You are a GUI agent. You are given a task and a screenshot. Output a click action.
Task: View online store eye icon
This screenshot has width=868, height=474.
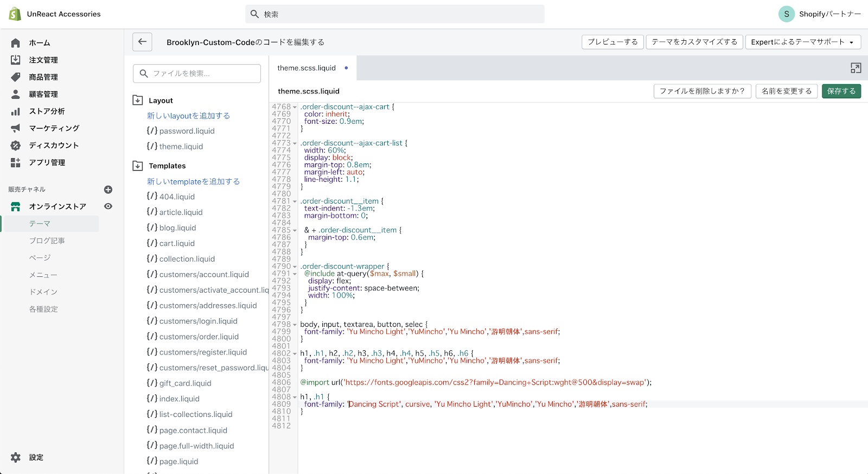click(108, 206)
